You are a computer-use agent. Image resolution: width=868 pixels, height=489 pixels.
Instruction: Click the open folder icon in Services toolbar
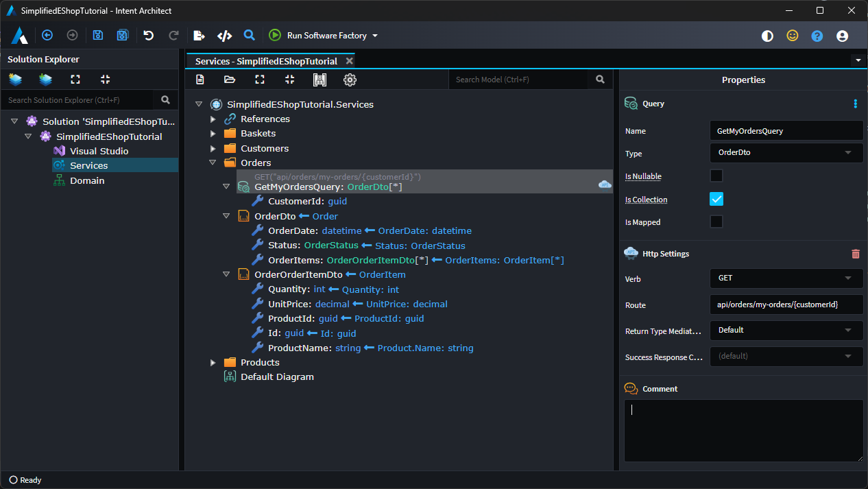click(x=230, y=80)
